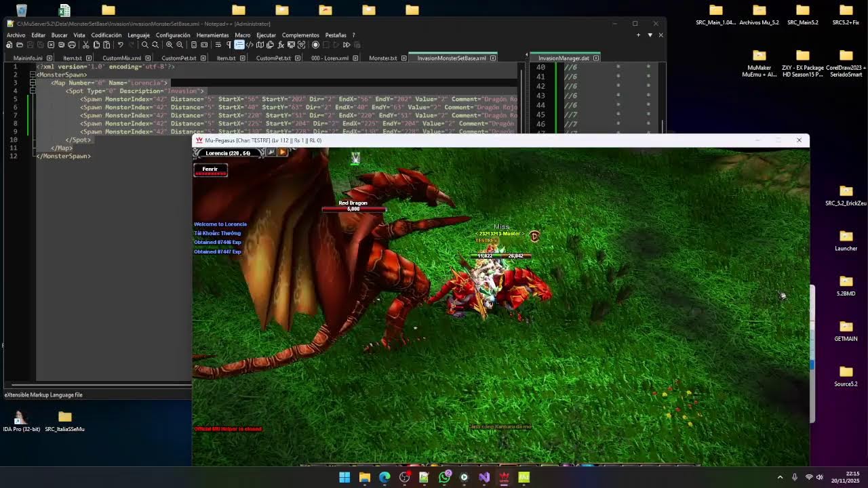Screen dimensions: 868x488
Task: Toggle word wrap icon in Notepad++ toolbar
Action: [218, 45]
